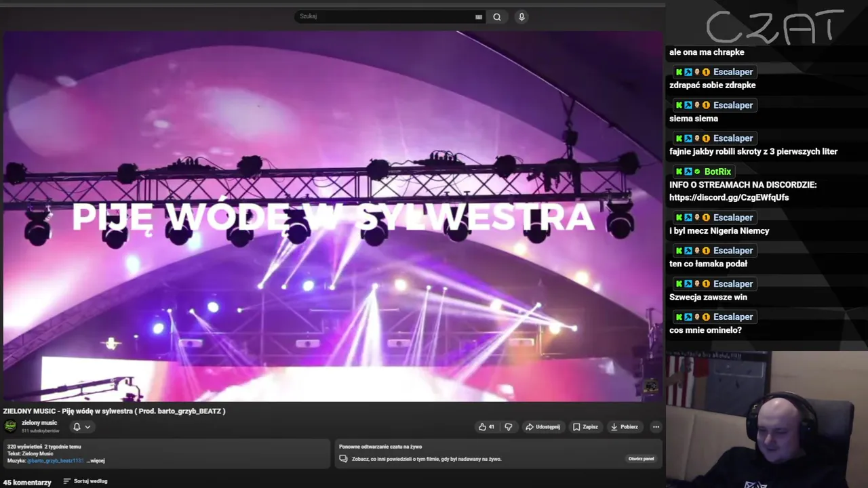This screenshot has height=488, width=868.
Task: Click the live chat replay icon
Action: 344,459
